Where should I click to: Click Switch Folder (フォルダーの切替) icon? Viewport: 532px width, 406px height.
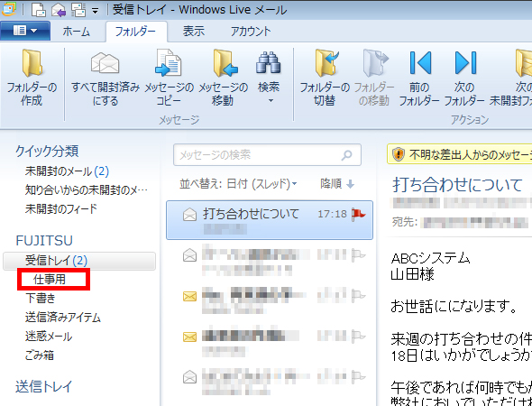[x=326, y=63]
